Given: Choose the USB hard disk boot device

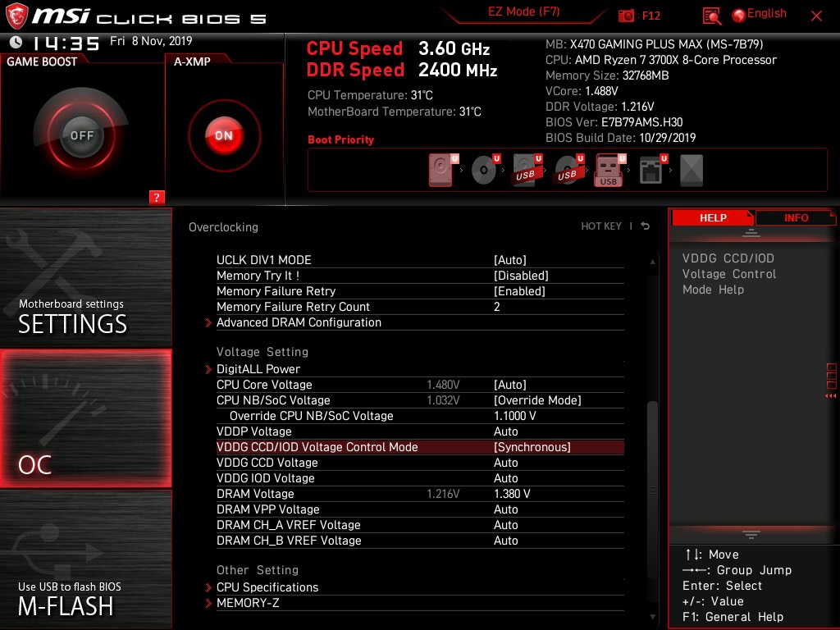Looking at the screenshot, I should [x=525, y=171].
